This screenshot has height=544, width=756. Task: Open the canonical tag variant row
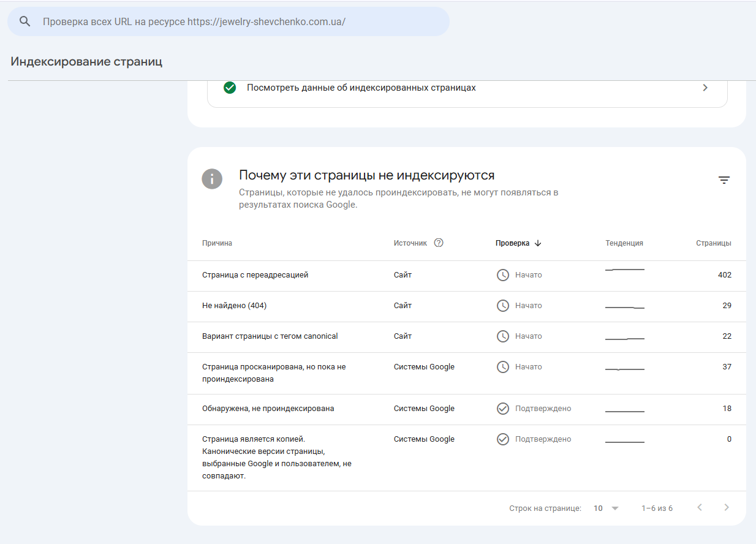pos(270,336)
